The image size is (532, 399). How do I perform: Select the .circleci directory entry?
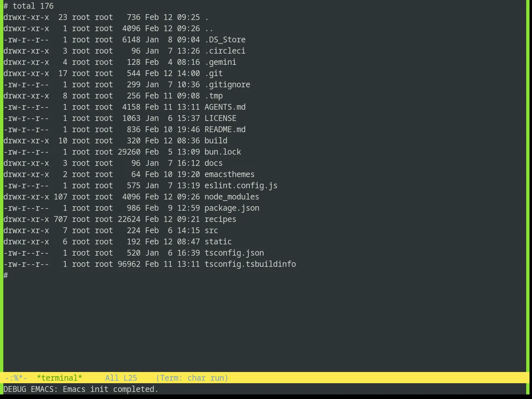click(x=225, y=51)
